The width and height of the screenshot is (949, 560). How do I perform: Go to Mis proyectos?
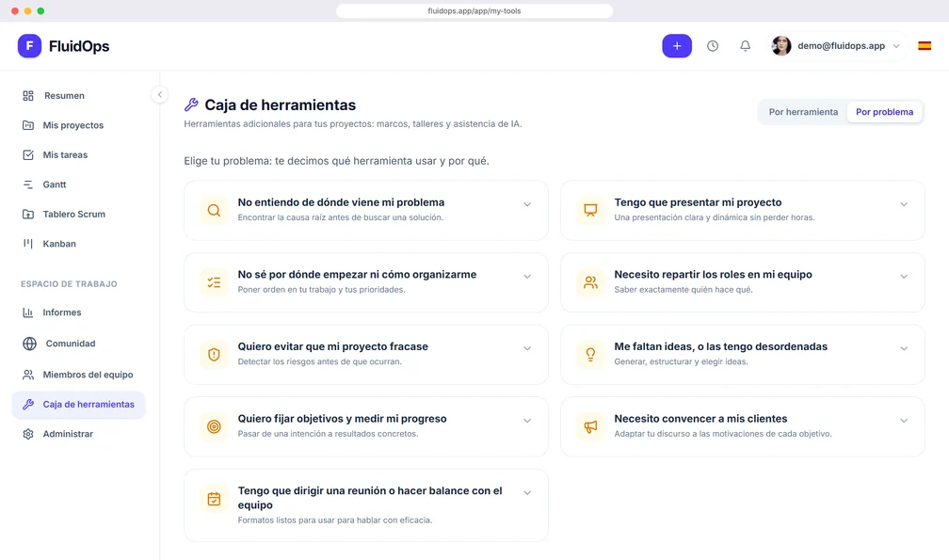point(79,125)
